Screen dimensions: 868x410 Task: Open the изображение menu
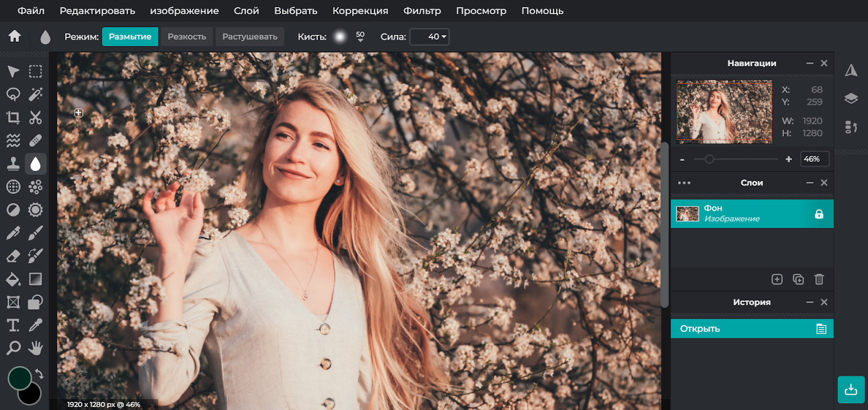184,11
